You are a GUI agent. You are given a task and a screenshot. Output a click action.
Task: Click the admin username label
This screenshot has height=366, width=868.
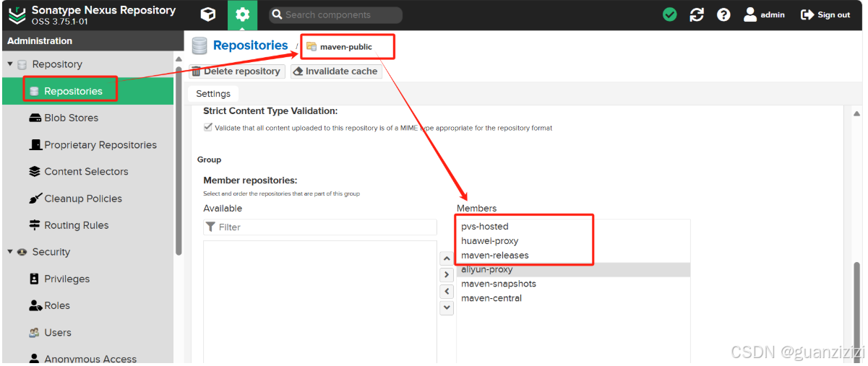(x=773, y=14)
